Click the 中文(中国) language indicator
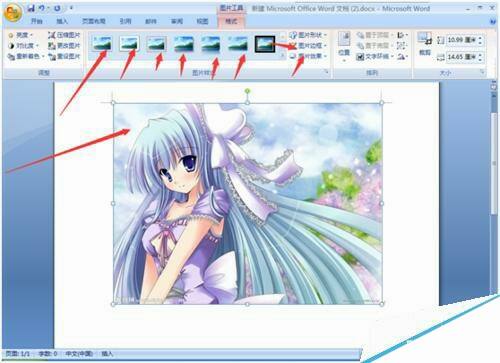The image size is (500, 363). [79, 354]
